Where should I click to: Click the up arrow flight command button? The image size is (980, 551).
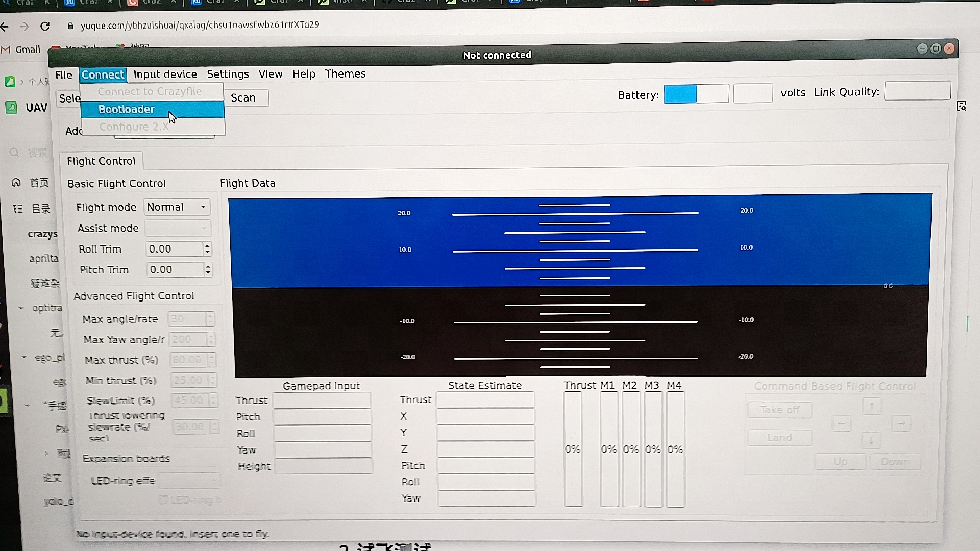[872, 407]
